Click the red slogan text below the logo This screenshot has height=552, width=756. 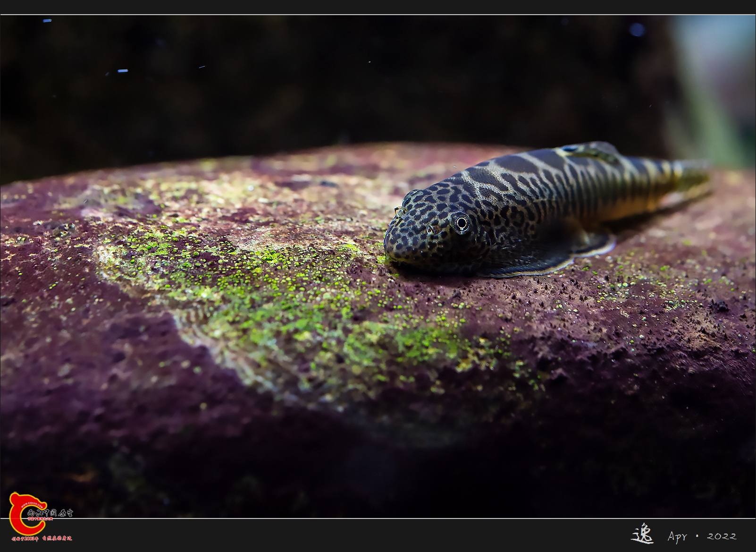tap(42, 538)
